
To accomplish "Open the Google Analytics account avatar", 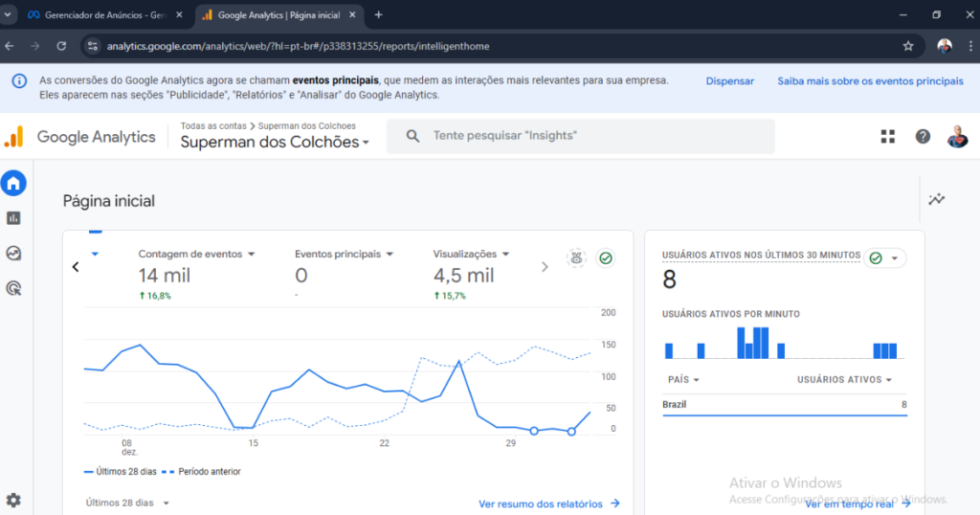I will (957, 136).
